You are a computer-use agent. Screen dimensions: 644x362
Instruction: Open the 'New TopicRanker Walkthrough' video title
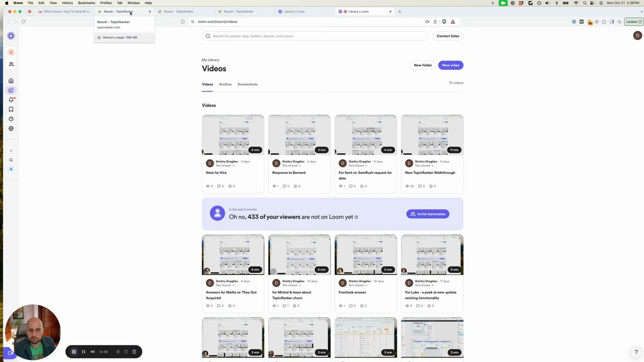[x=430, y=172]
